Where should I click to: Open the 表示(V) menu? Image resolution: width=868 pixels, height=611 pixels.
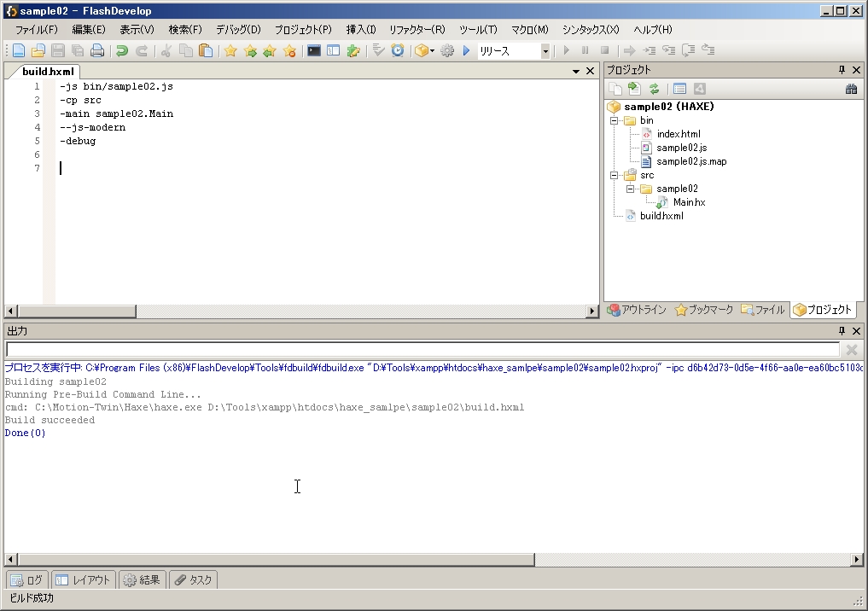click(137, 30)
